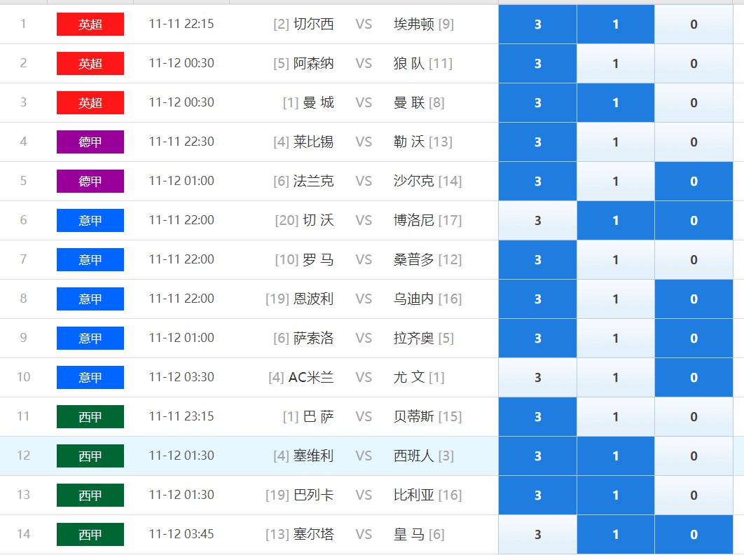Click the 德甲 badge for 法兰克 match

[x=90, y=182]
